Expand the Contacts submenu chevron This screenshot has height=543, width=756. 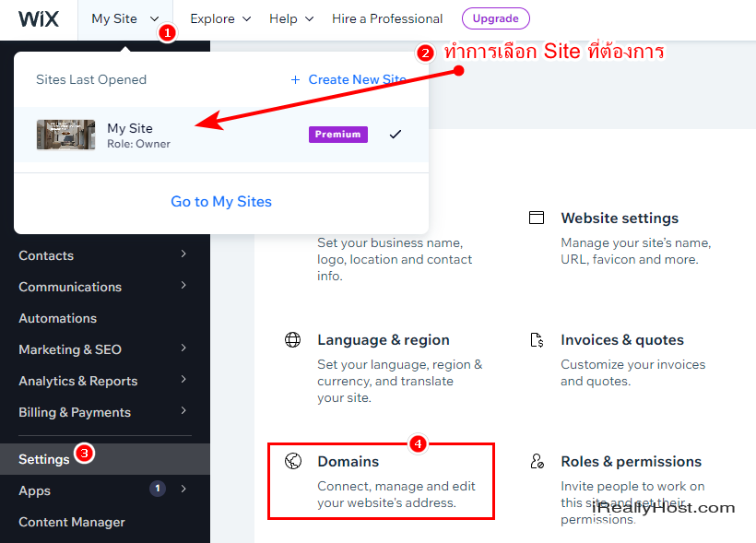(x=183, y=254)
